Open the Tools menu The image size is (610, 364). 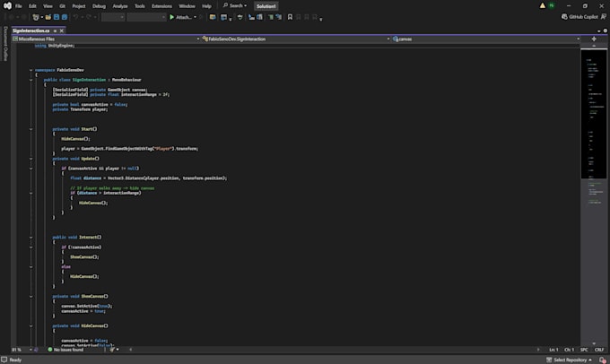point(140,6)
